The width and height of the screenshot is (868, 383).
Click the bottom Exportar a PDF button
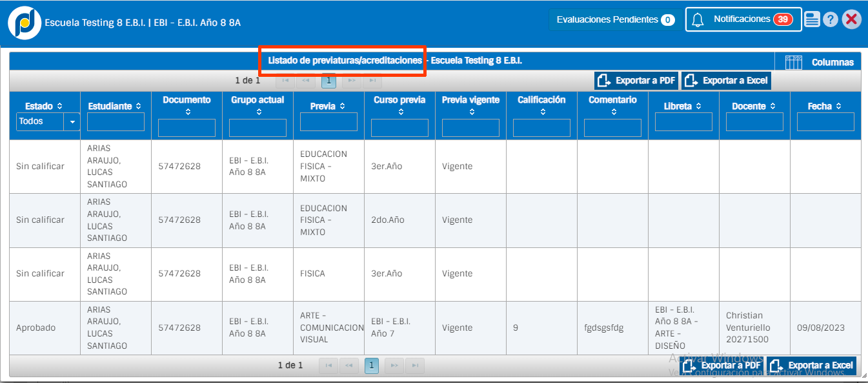[x=722, y=366]
